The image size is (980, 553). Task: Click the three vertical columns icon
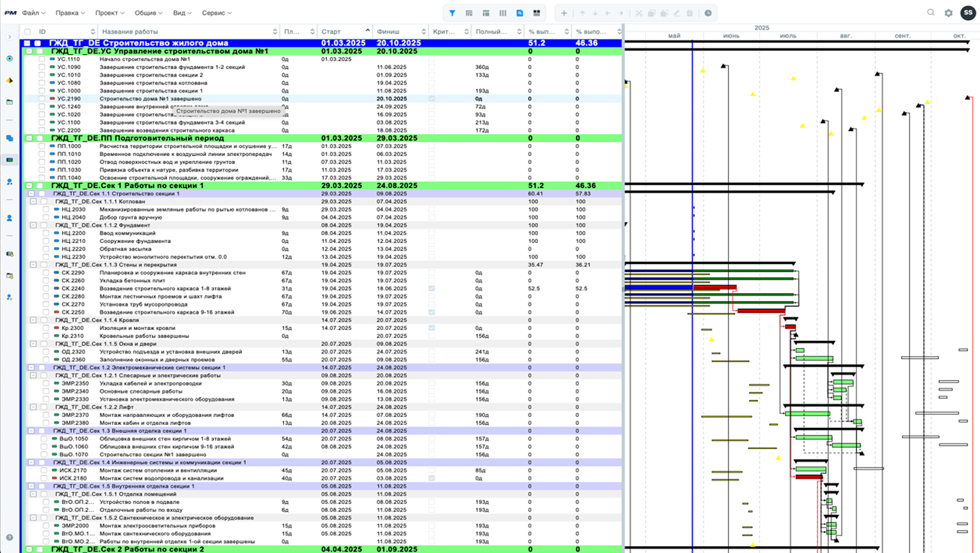coord(503,13)
